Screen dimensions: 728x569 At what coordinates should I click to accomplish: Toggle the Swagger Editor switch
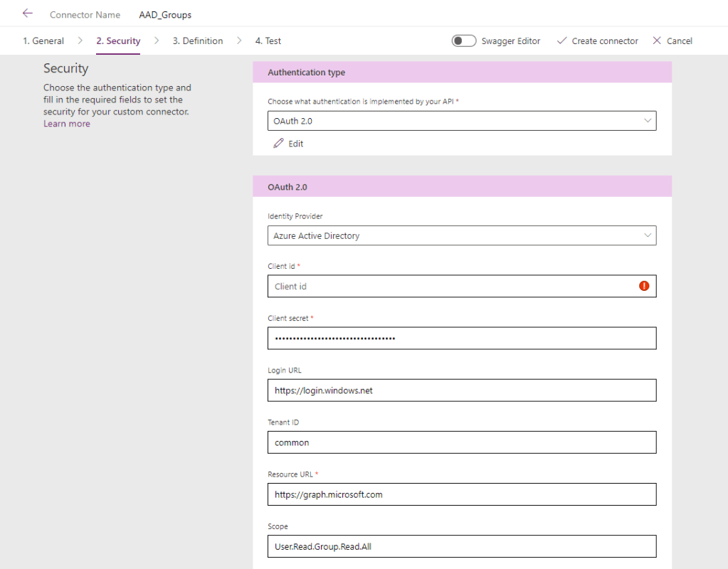coord(464,41)
